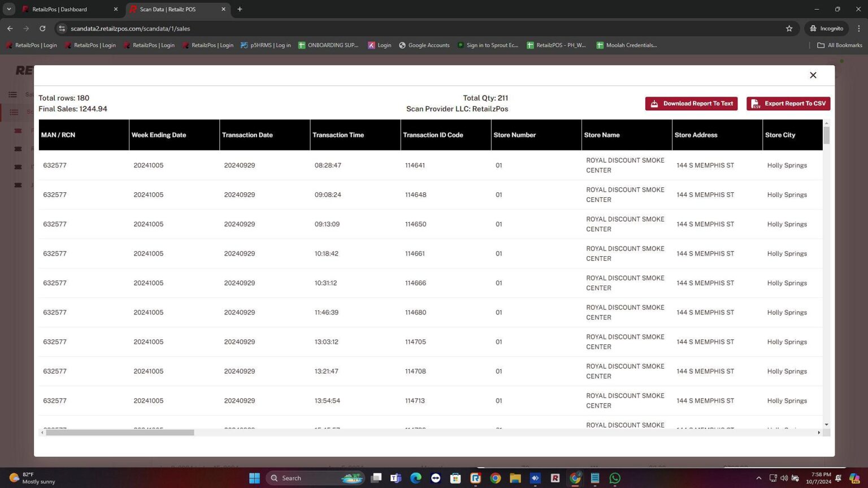Click the Transaction ID Code column header
Image resolution: width=868 pixels, height=488 pixels.
445,135
